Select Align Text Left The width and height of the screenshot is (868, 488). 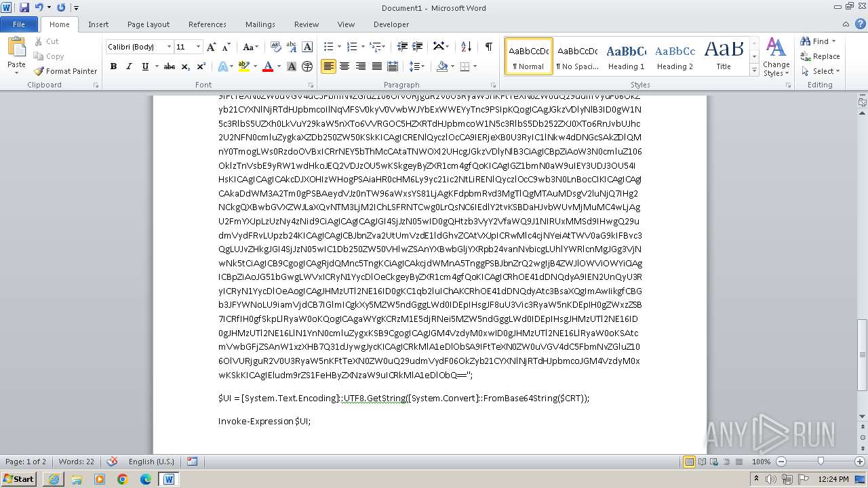point(329,66)
